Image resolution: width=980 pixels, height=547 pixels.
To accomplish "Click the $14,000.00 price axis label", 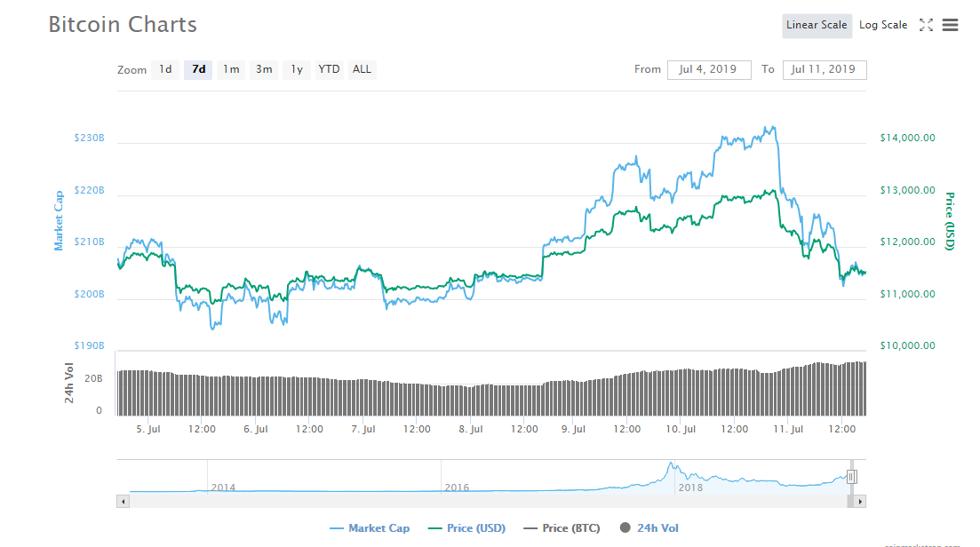I will point(907,138).
